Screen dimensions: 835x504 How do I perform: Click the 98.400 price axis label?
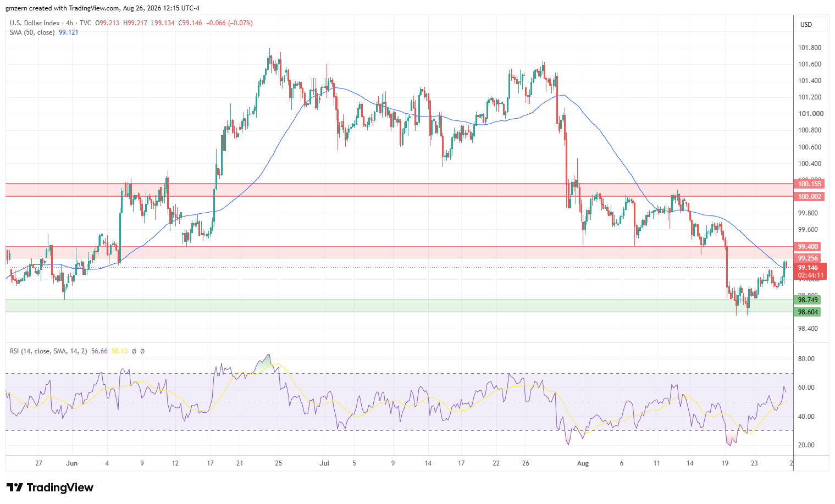click(808, 329)
